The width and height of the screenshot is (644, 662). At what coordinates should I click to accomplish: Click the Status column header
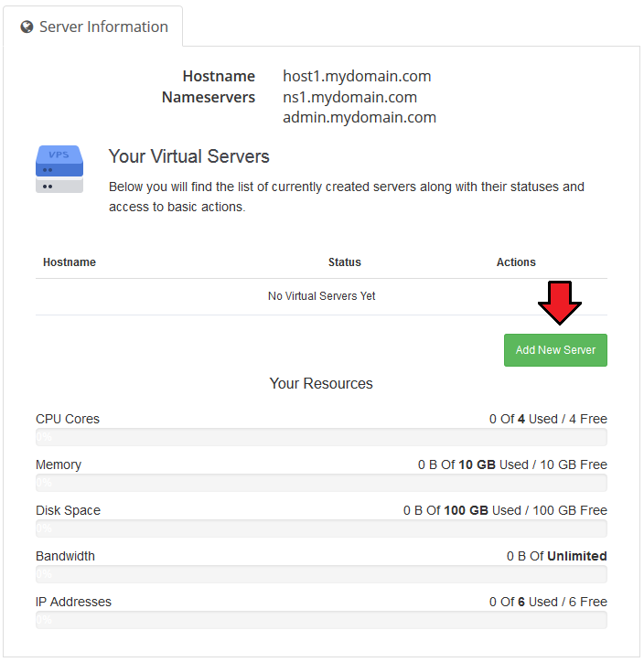pyautogui.click(x=345, y=262)
